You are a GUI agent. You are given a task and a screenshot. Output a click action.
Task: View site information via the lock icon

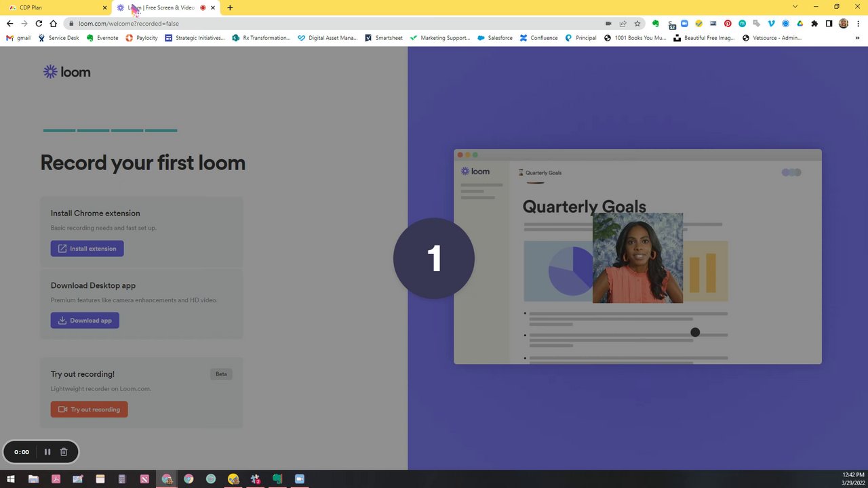[x=71, y=24]
